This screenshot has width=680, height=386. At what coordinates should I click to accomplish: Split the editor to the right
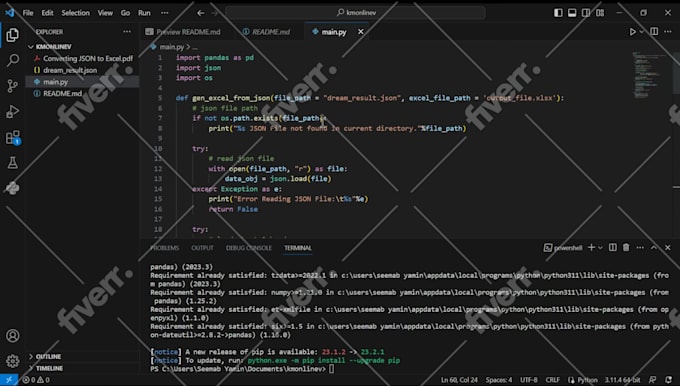[654, 32]
